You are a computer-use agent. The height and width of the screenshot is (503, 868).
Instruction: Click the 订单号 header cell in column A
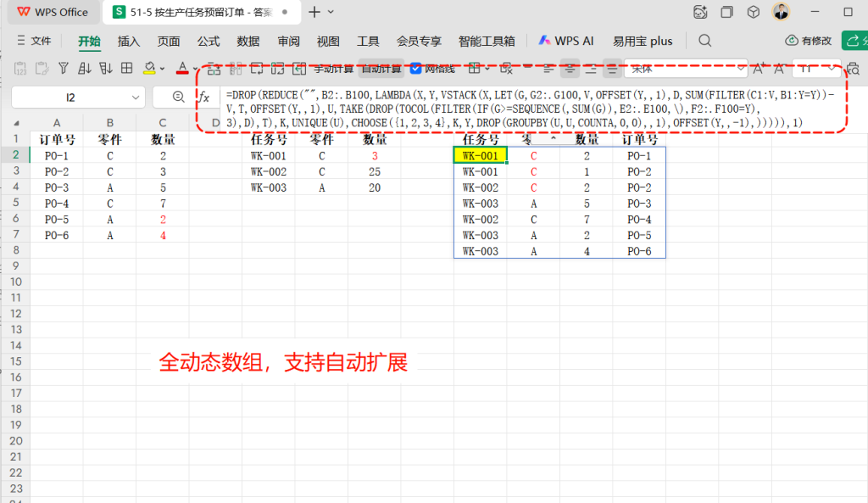pyautogui.click(x=57, y=140)
